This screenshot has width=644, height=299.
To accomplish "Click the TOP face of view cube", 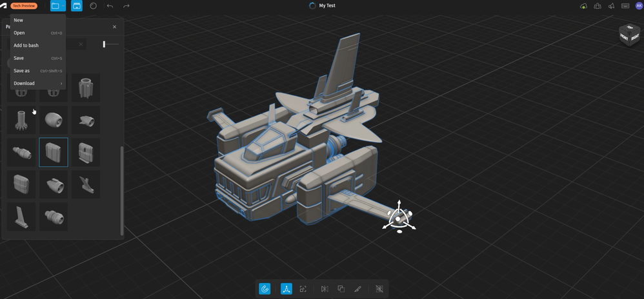I will pyautogui.click(x=630, y=27).
